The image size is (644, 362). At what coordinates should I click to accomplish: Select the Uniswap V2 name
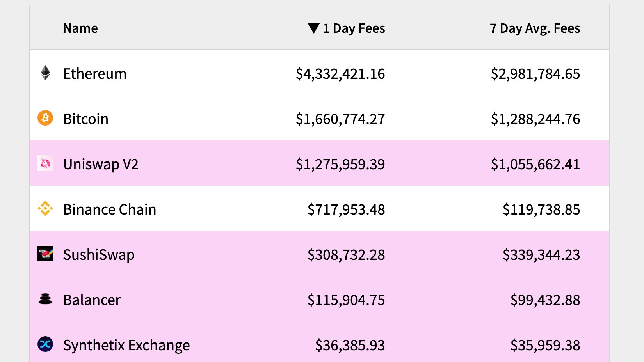click(101, 164)
